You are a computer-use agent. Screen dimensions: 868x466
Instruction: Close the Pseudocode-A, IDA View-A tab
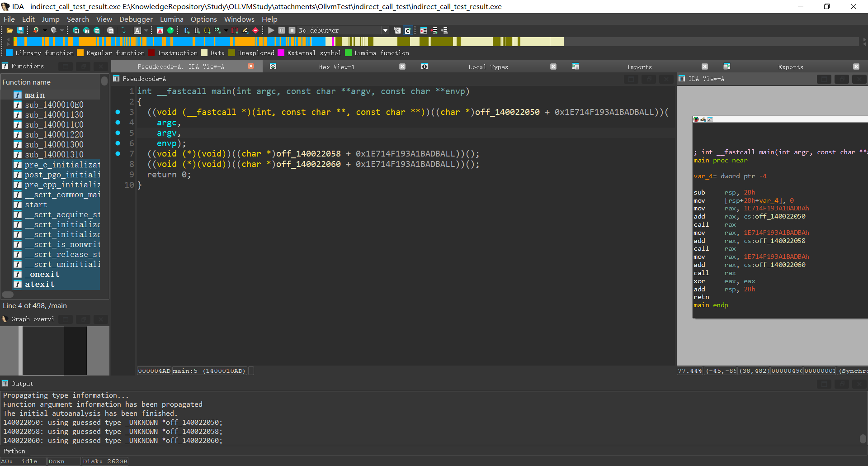point(251,67)
